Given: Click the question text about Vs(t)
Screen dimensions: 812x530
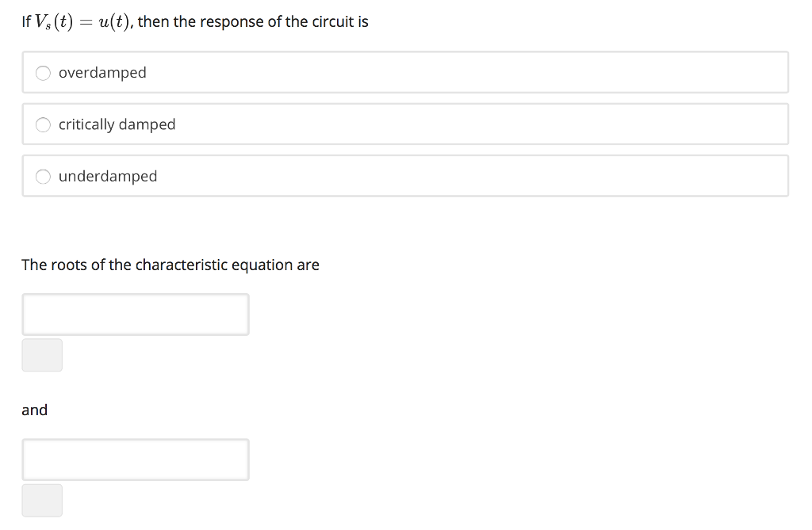Looking at the screenshot, I should click(x=194, y=21).
